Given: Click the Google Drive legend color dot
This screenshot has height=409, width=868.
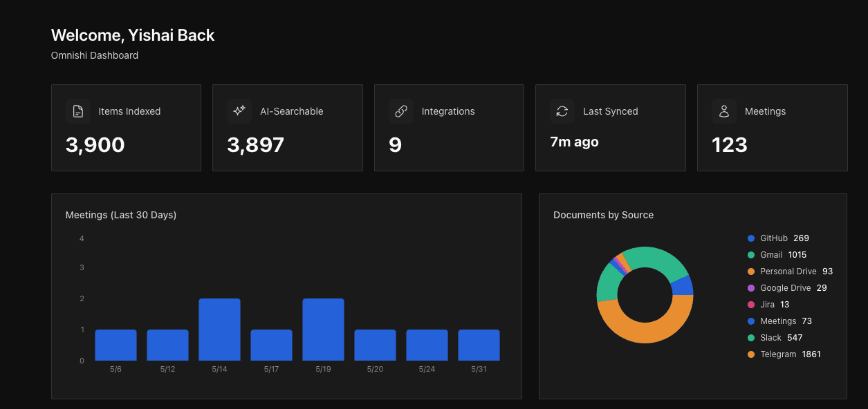Looking at the screenshot, I should [x=751, y=288].
